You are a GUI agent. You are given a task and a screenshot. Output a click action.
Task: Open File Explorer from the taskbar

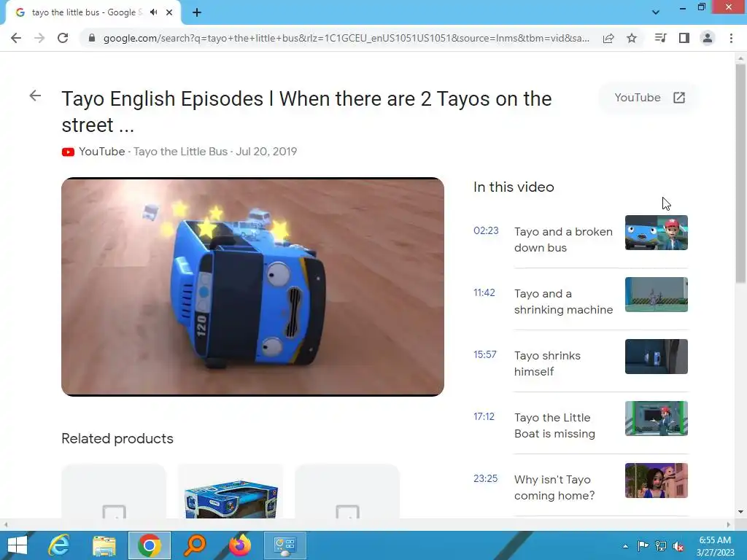[104, 545]
